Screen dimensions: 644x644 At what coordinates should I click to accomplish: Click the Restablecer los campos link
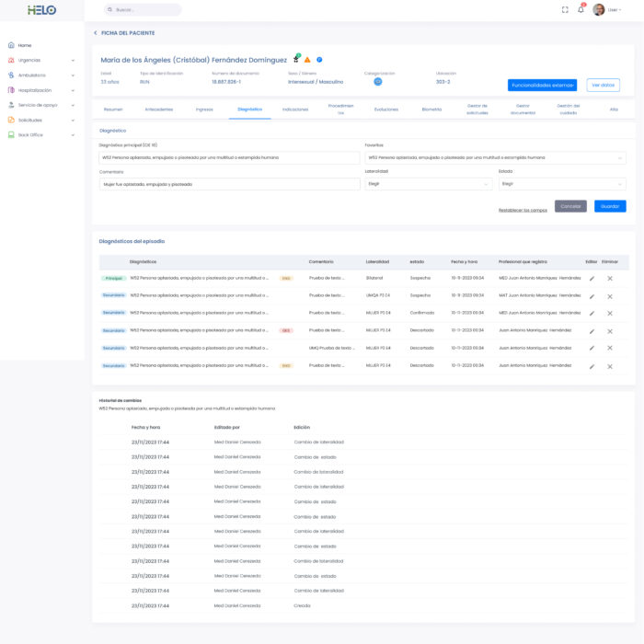523,210
